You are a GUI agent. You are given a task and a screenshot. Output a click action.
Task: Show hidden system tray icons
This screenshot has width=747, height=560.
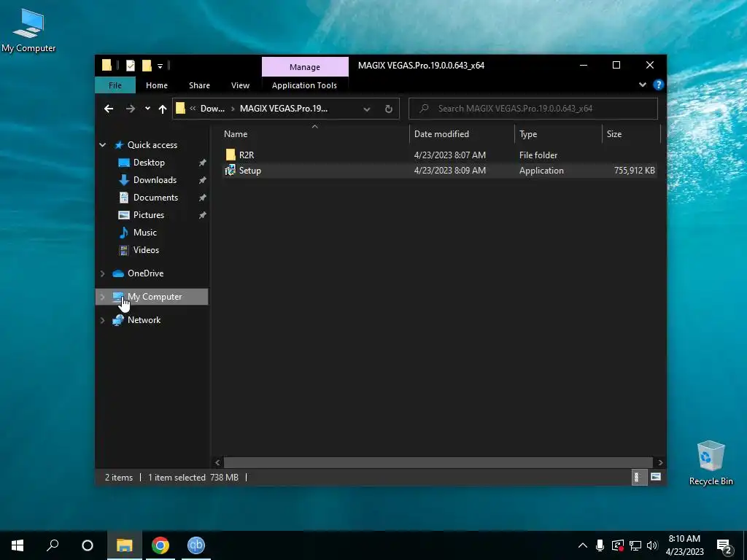click(583, 545)
